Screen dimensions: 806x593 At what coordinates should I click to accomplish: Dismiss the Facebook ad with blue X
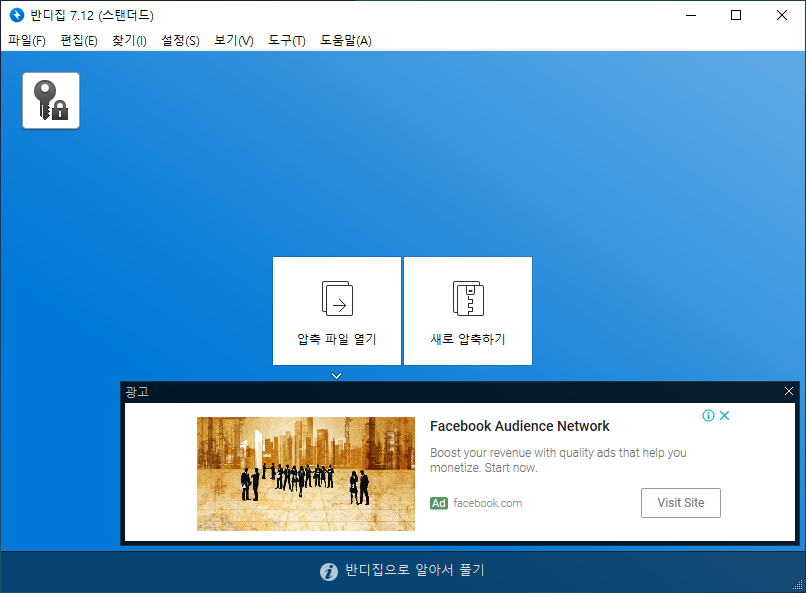coord(724,415)
